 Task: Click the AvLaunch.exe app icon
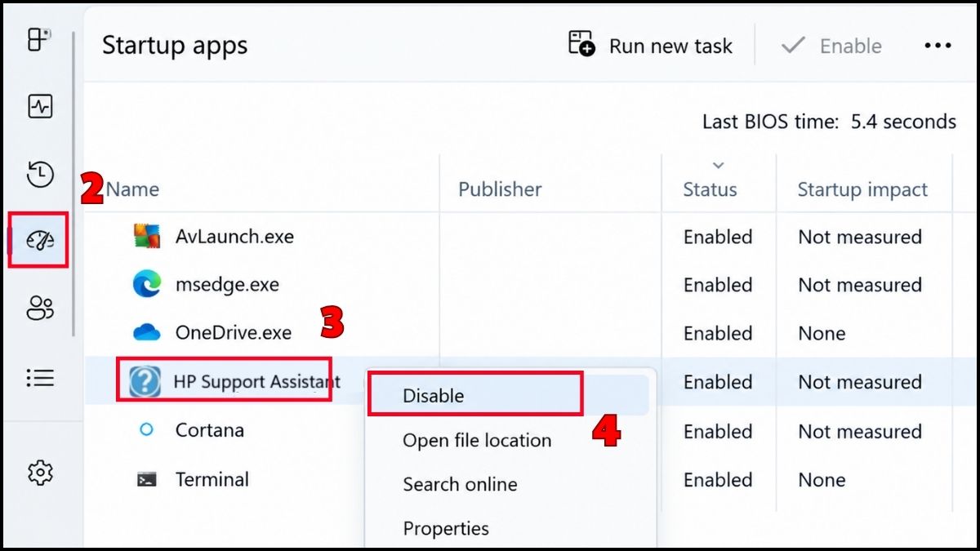tap(147, 237)
